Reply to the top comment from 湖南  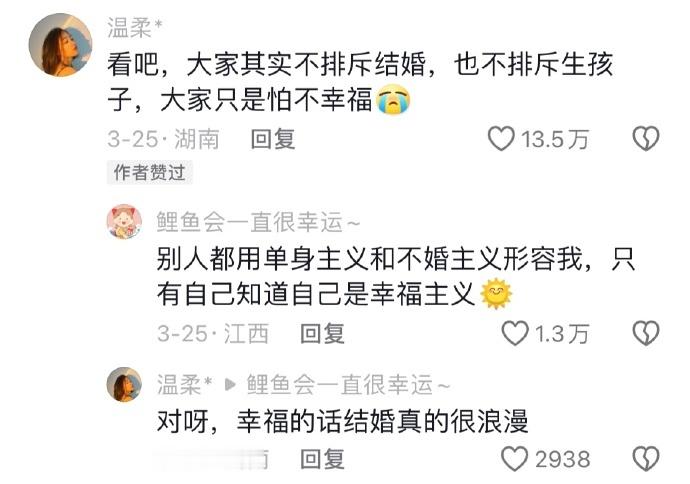point(273,139)
